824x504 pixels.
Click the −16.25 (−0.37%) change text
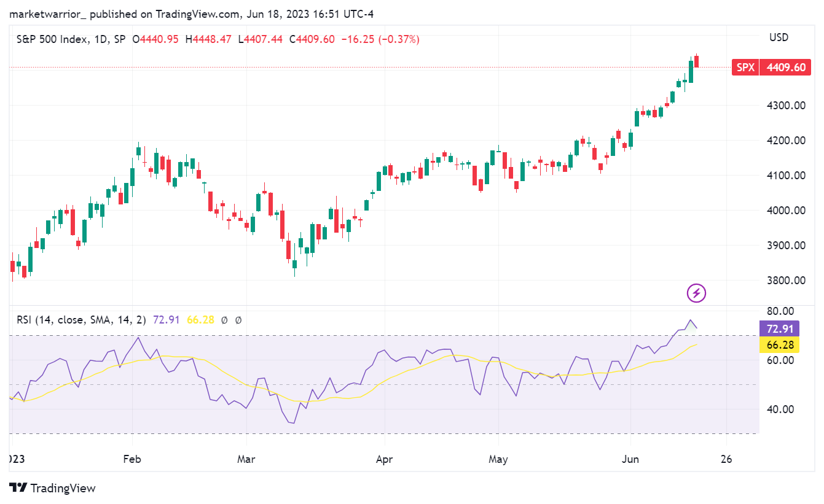click(380, 39)
